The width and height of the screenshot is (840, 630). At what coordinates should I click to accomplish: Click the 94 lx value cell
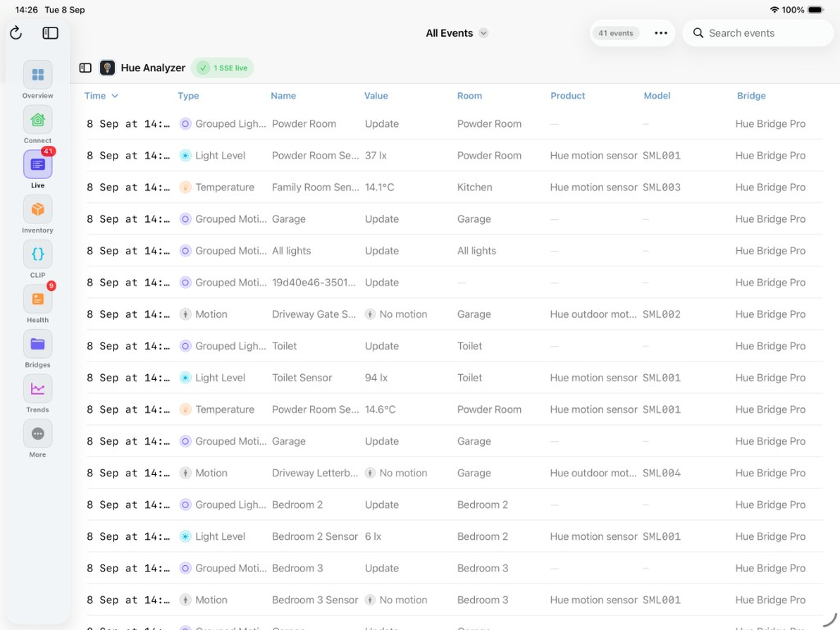tap(376, 378)
